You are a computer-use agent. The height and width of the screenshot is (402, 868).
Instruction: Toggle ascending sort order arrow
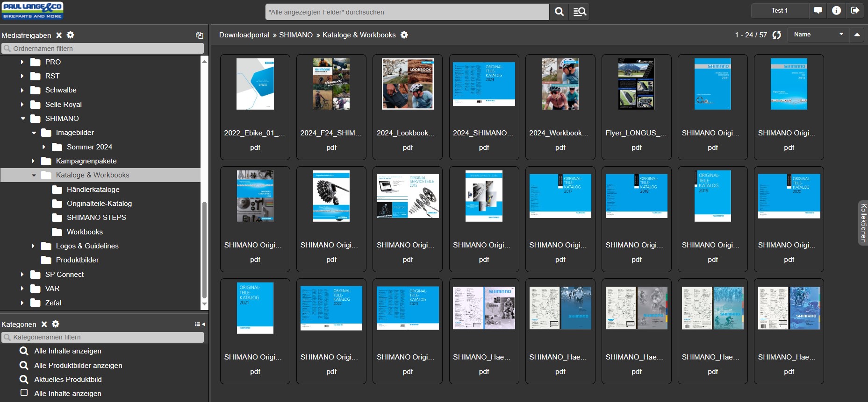(x=857, y=35)
